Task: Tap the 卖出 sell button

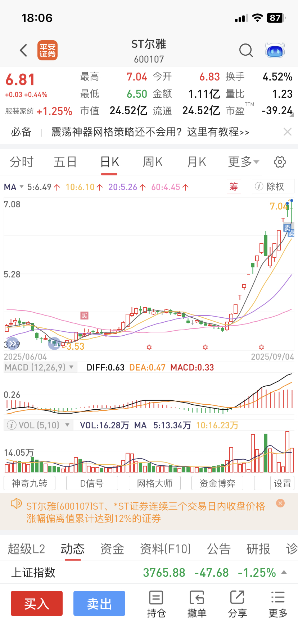Action: point(99,603)
